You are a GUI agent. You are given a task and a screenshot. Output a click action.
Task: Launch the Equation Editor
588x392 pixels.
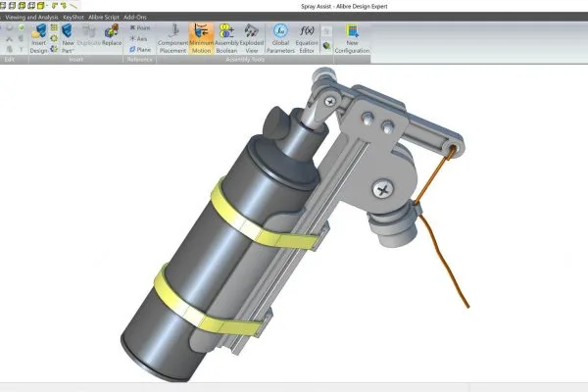click(307, 38)
